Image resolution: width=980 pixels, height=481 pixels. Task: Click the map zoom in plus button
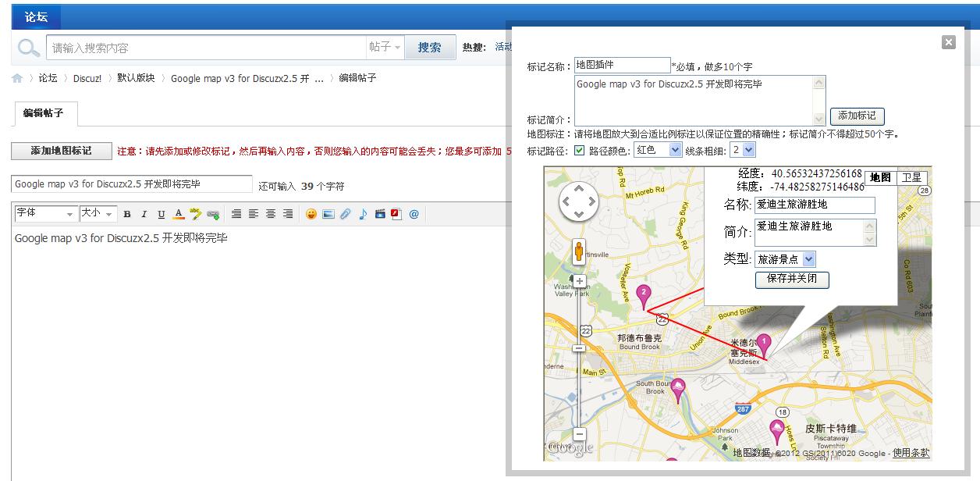579,280
